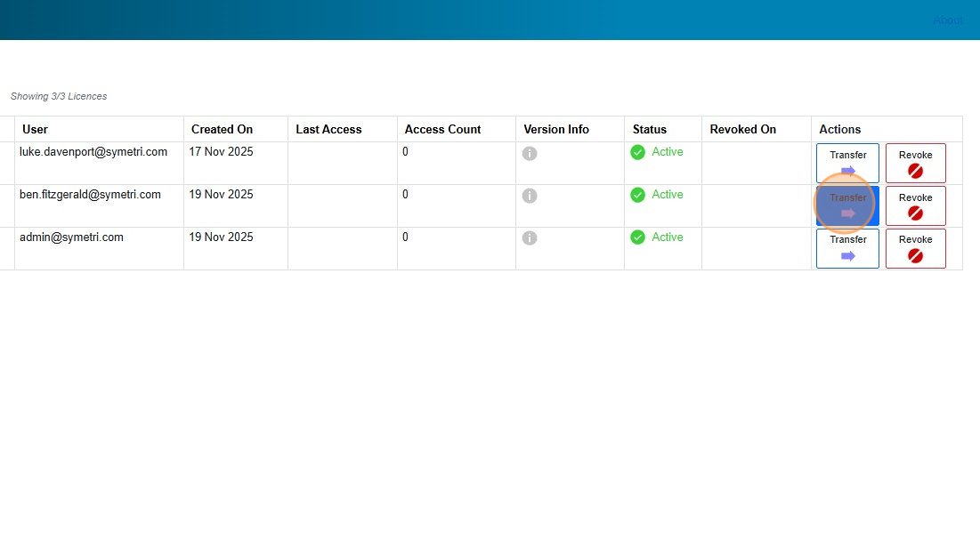Click the Revoked On column header
This screenshot has height=547, width=980.
tap(742, 129)
